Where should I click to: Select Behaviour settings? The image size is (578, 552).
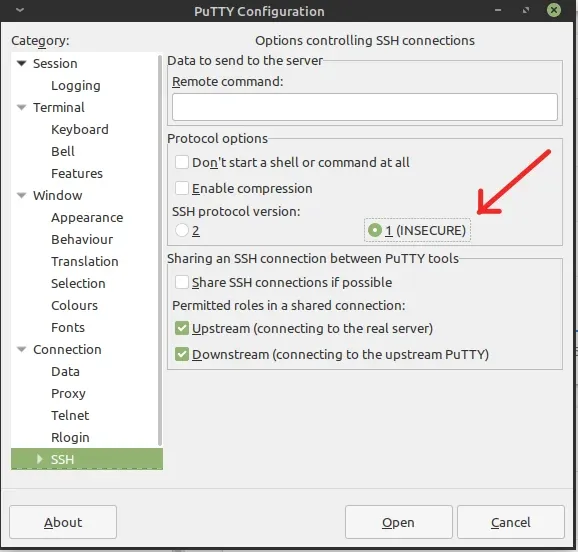pyautogui.click(x=82, y=239)
